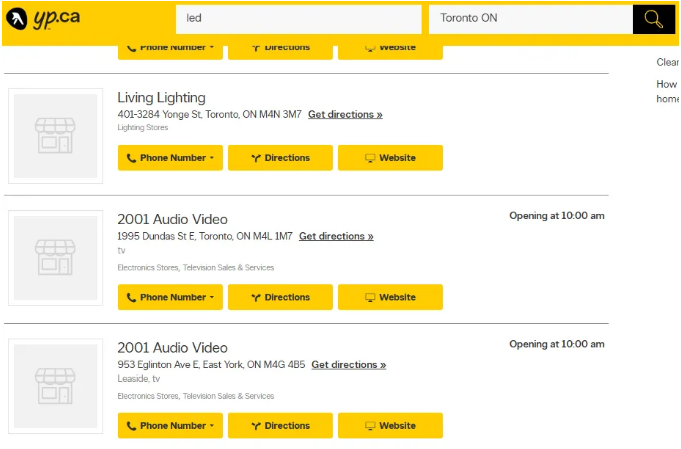The width and height of the screenshot is (681, 449).
Task: Click the yellow magnifying glass search icon
Action: pyautogui.click(x=653, y=19)
